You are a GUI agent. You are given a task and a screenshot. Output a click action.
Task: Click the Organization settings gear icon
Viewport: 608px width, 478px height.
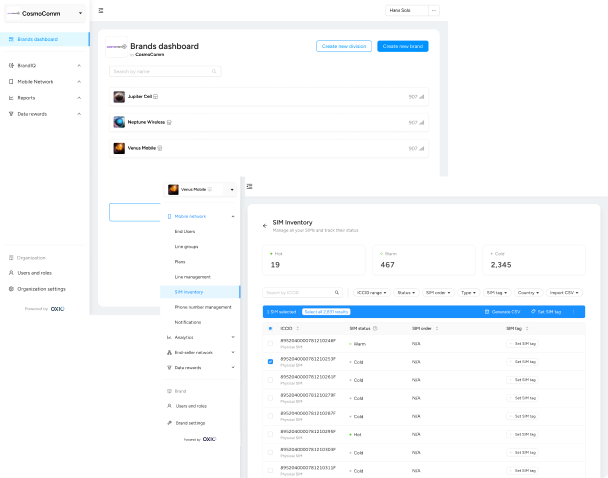click(x=11, y=289)
